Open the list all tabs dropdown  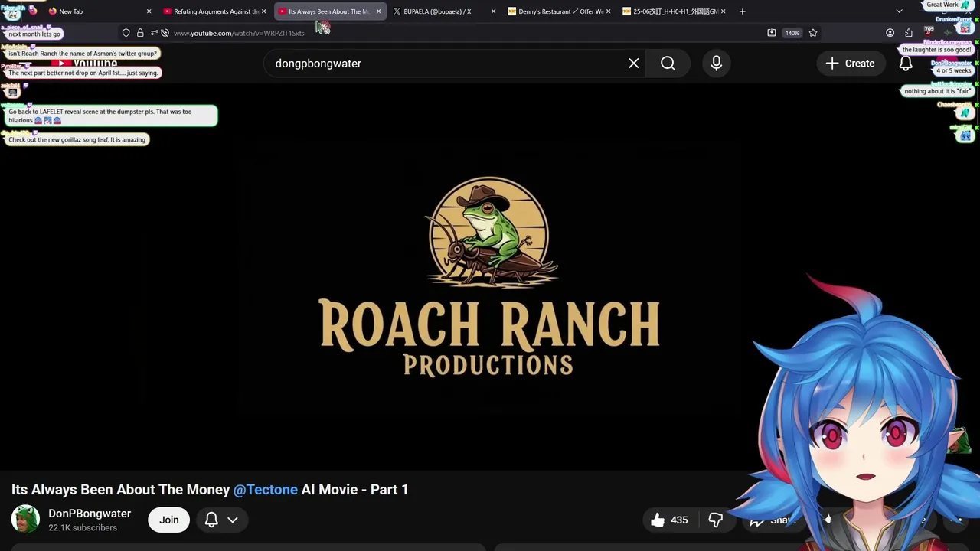click(899, 11)
